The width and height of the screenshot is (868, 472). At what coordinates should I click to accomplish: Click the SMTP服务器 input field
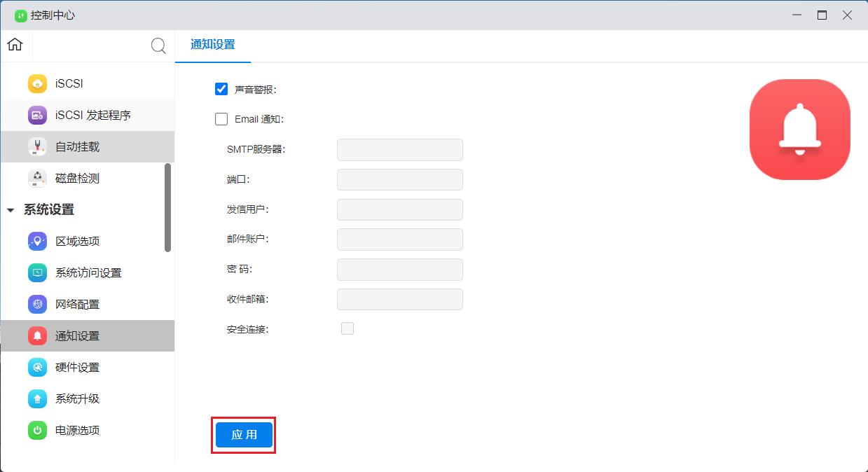pos(399,149)
